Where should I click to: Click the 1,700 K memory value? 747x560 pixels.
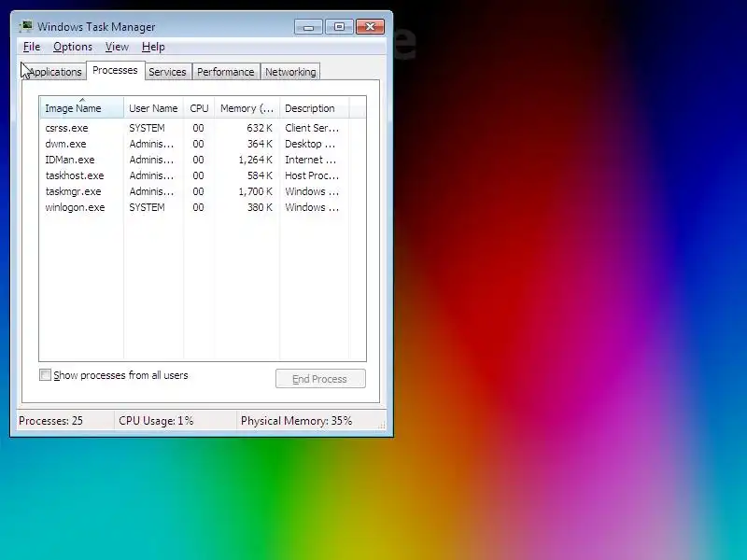click(255, 191)
